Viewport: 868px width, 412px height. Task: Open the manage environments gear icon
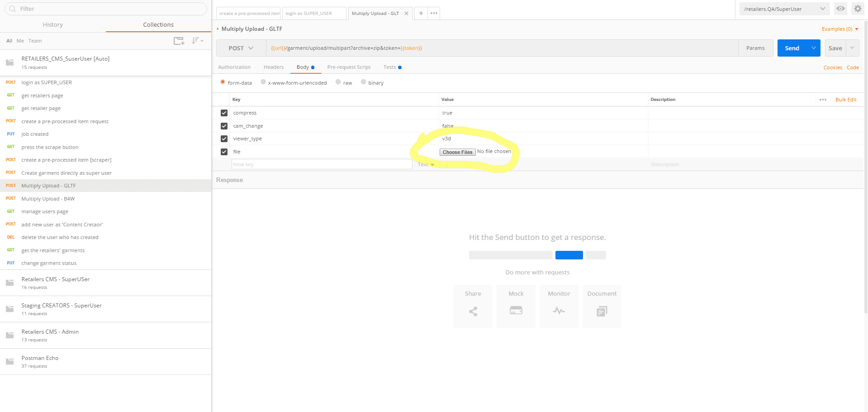point(858,9)
